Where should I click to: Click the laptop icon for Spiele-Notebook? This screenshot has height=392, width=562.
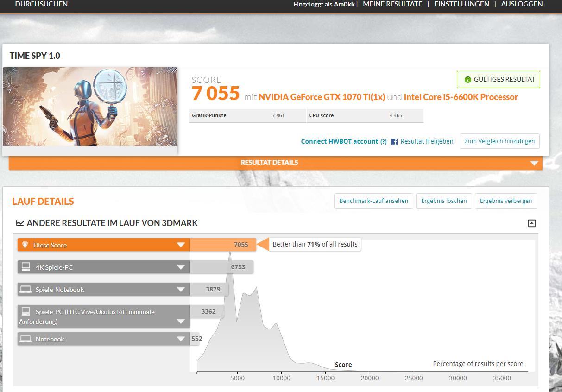25,289
